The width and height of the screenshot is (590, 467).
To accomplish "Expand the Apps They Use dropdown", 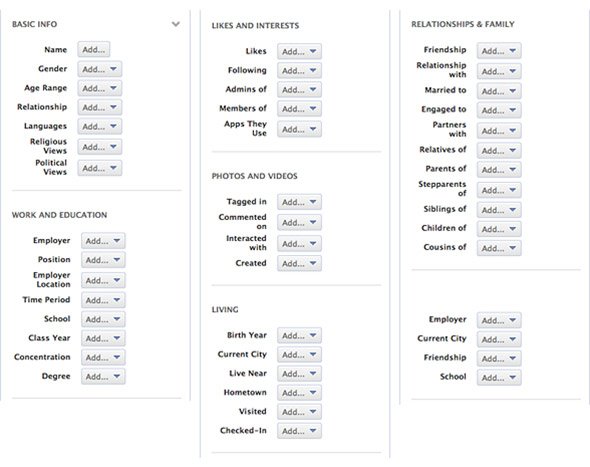I will 299,129.
